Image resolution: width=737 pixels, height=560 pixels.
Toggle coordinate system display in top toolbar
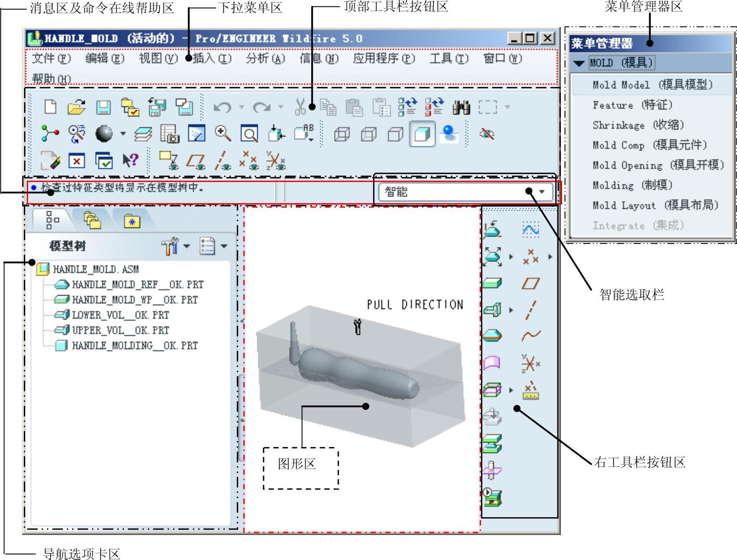pyautogui.click(x=276, y=161)
